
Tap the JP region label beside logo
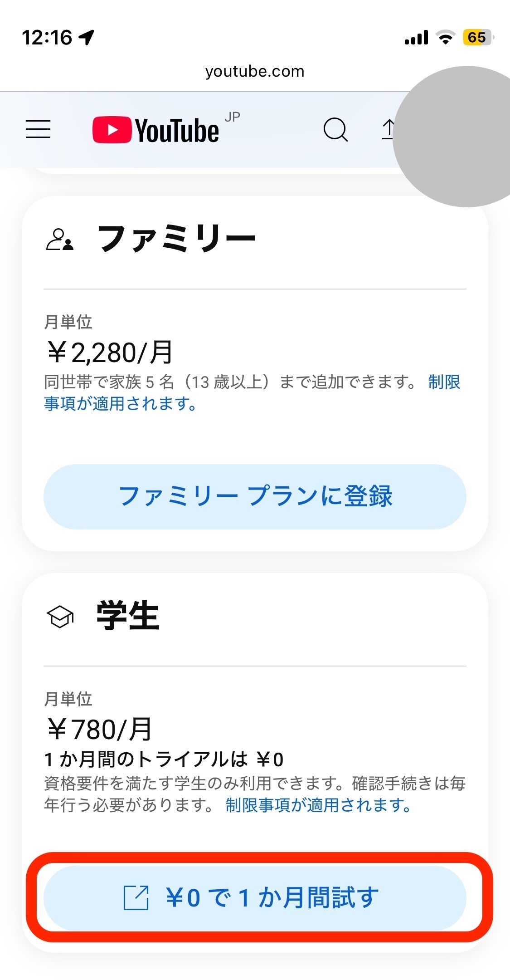pos(232,117)
